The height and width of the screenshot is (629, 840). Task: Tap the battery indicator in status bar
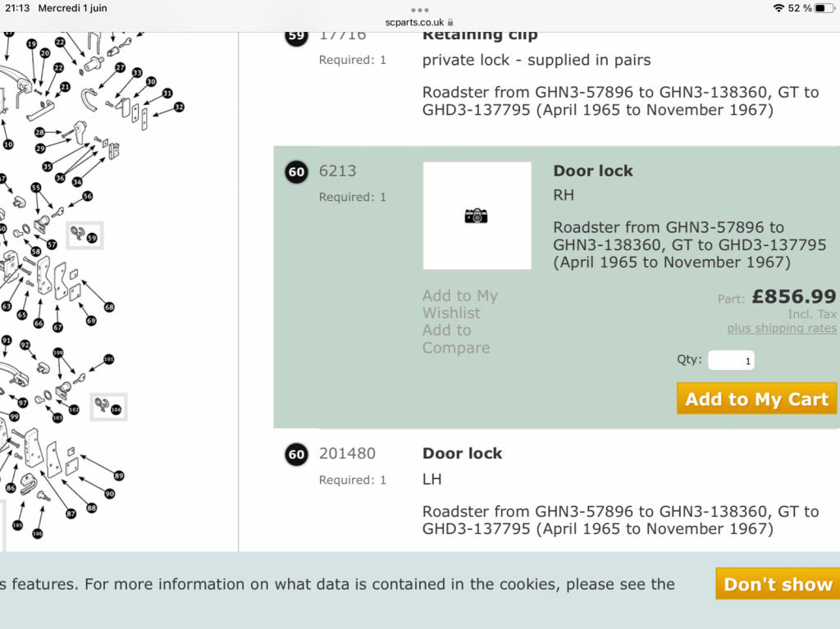coord(824,8)
